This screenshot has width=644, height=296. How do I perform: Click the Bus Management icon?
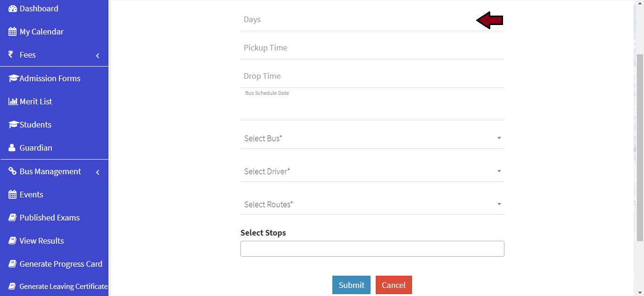13,171
